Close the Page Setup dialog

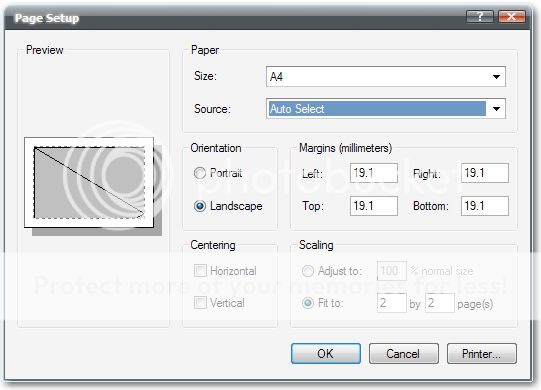pos(512,16)
